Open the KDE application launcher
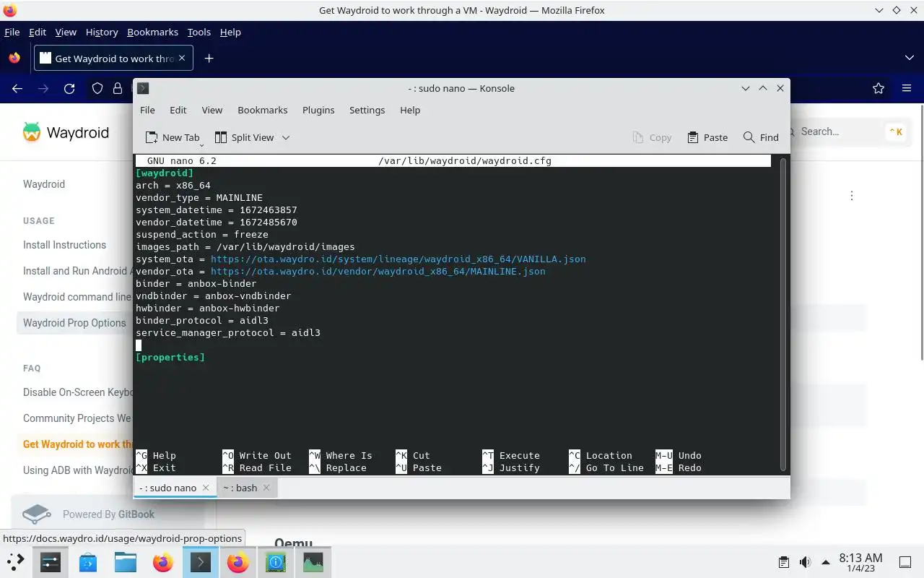This screenshot has width=924, height=578. [x=16, y=561]
